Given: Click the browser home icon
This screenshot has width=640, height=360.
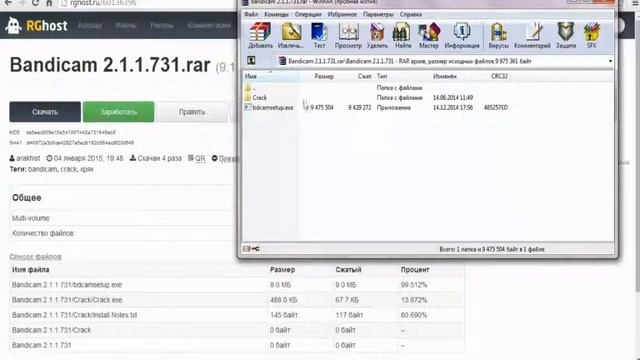Looking at the screenshot, I should point(49,3).
